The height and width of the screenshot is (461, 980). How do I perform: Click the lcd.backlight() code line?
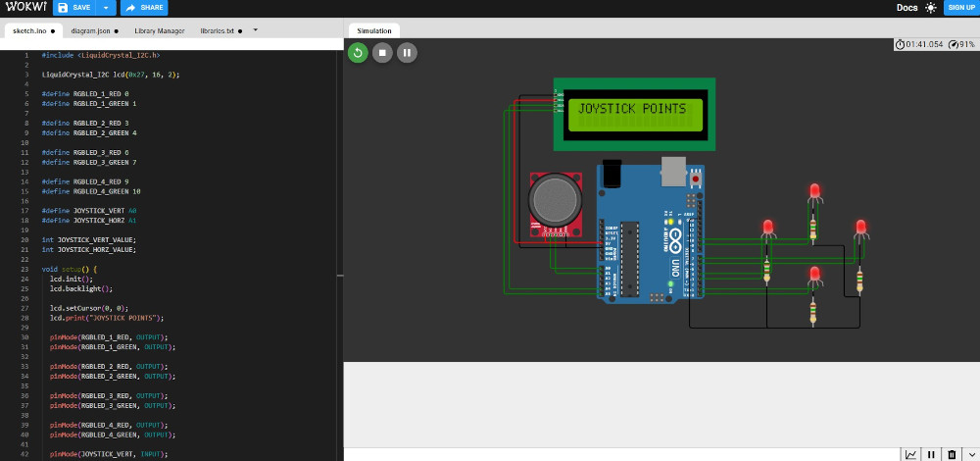click(x=81, y=289)
